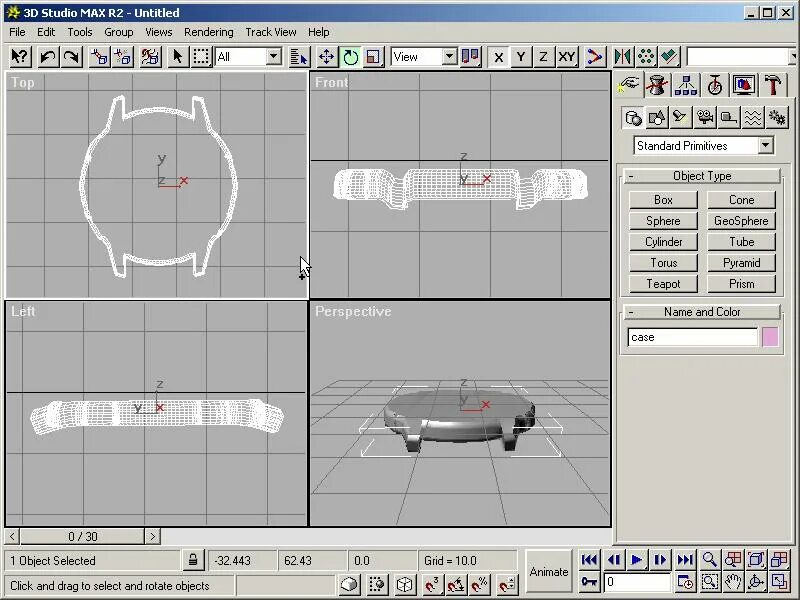The image size is (800, 600).
Task: Click the case object name field
Action: pyautogui.click(x=692, y=337)
